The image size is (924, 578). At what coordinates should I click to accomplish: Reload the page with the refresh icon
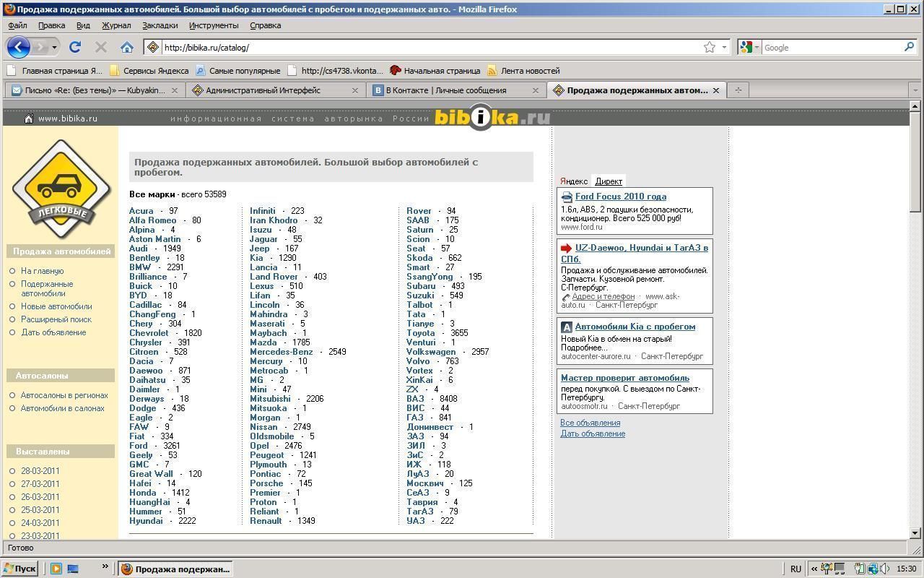click(x=74, y=48)
